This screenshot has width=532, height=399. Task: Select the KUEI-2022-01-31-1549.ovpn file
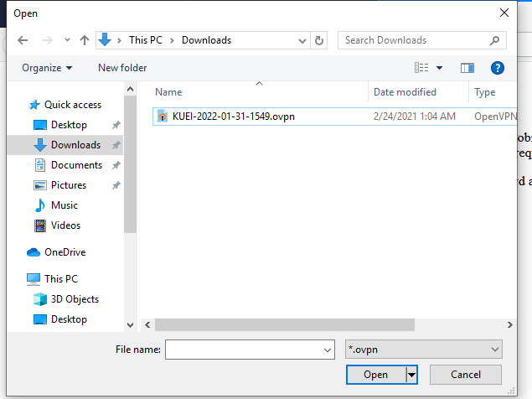tap(233, 117)
